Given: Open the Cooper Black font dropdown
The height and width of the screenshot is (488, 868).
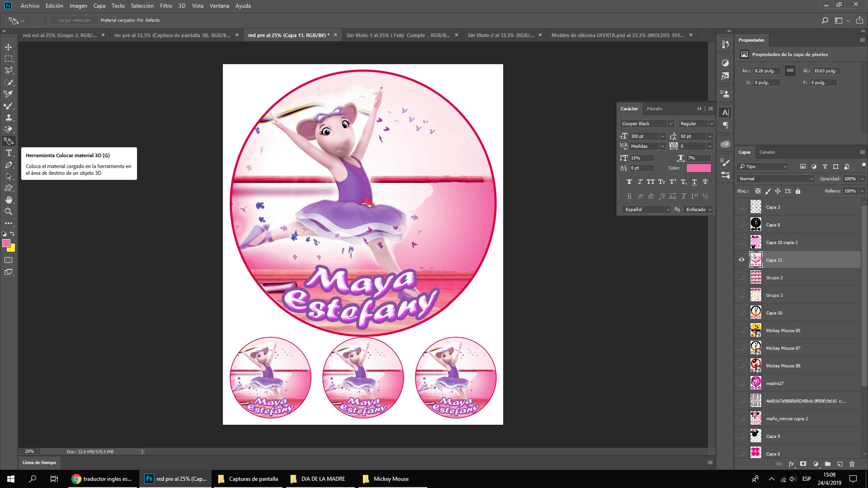Looking at the screenshot, I should coord(671,124).
